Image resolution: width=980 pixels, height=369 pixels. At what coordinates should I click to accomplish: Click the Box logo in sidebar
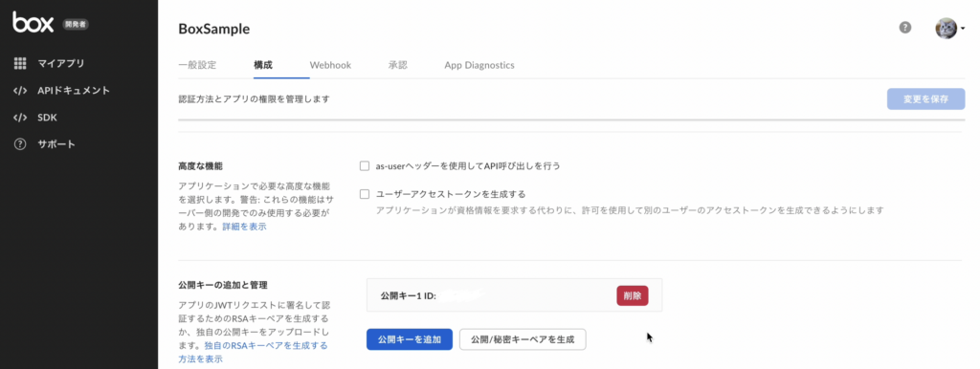click(33, 23)
